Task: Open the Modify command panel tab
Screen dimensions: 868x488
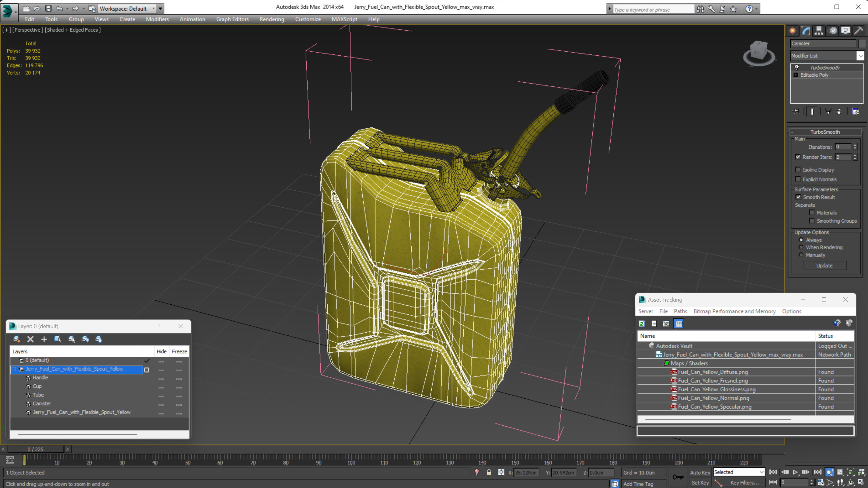Action: [x=806, y=31]
